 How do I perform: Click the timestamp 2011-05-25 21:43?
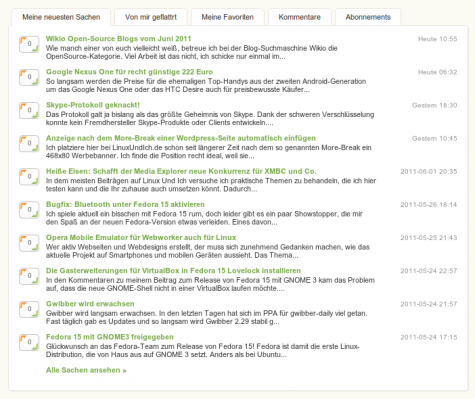pyautogui.click(x=429, y=238)
